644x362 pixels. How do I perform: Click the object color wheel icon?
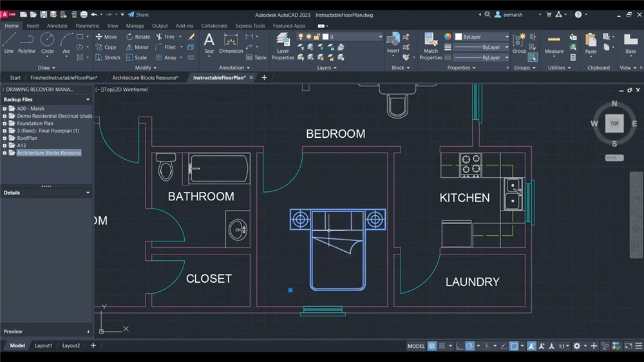448,37
